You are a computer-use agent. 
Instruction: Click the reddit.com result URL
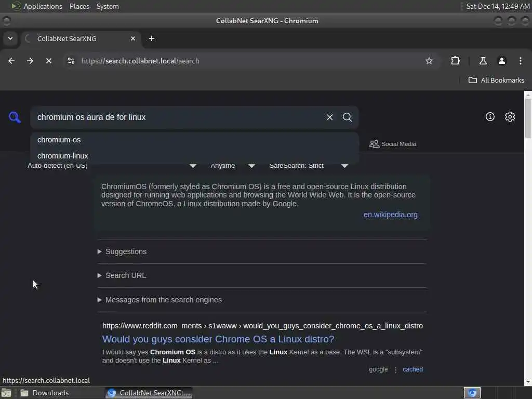[262, 326]
